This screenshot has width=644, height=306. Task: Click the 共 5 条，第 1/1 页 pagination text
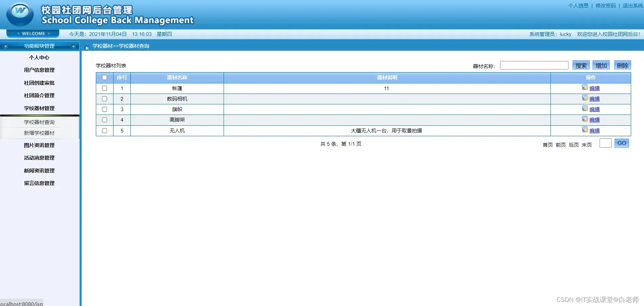[x=341, y=144]
